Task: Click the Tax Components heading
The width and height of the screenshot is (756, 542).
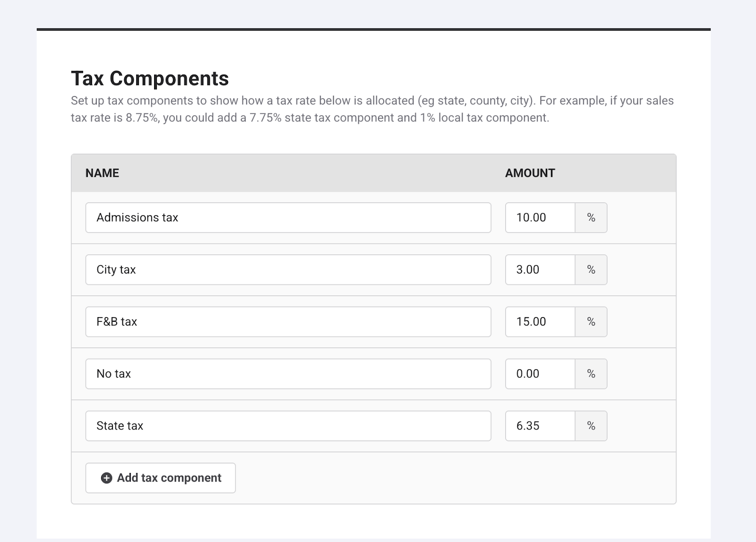Action: 150,78
